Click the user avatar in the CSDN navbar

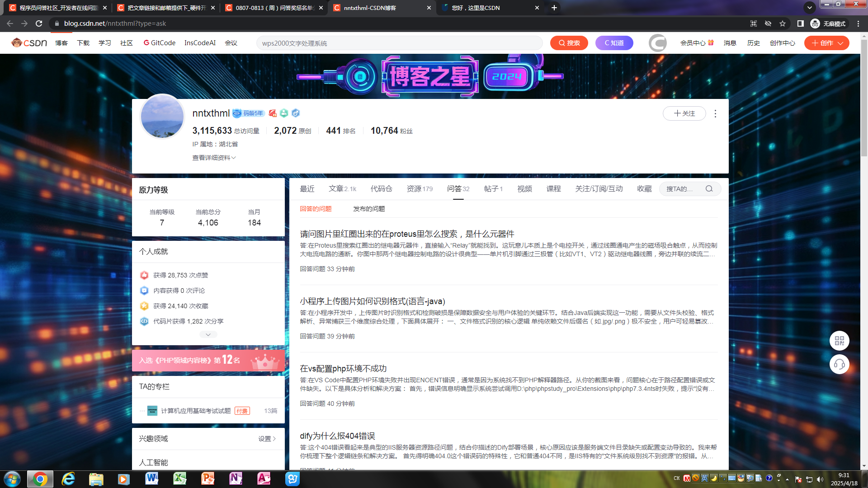[x=658, y=43]
